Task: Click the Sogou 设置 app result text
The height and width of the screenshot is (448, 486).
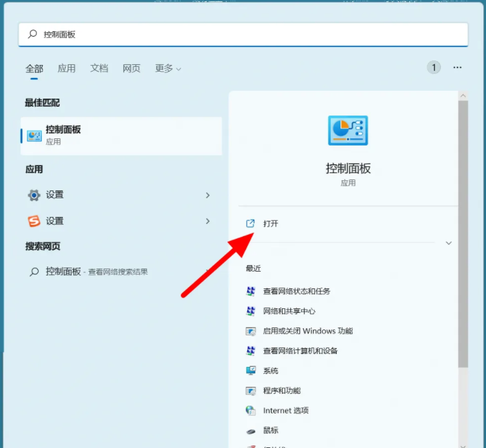Action: [55, 221]
